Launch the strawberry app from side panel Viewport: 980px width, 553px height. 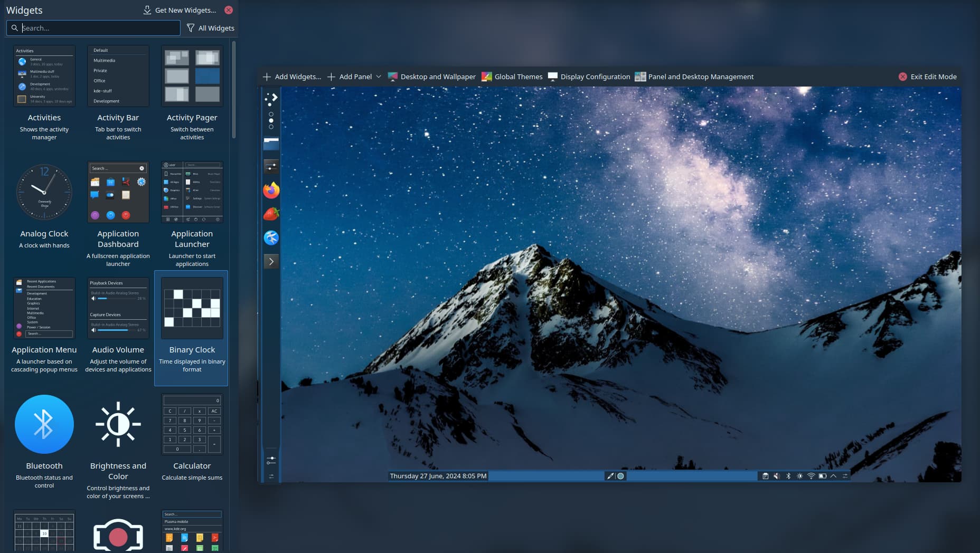[271, 214]
